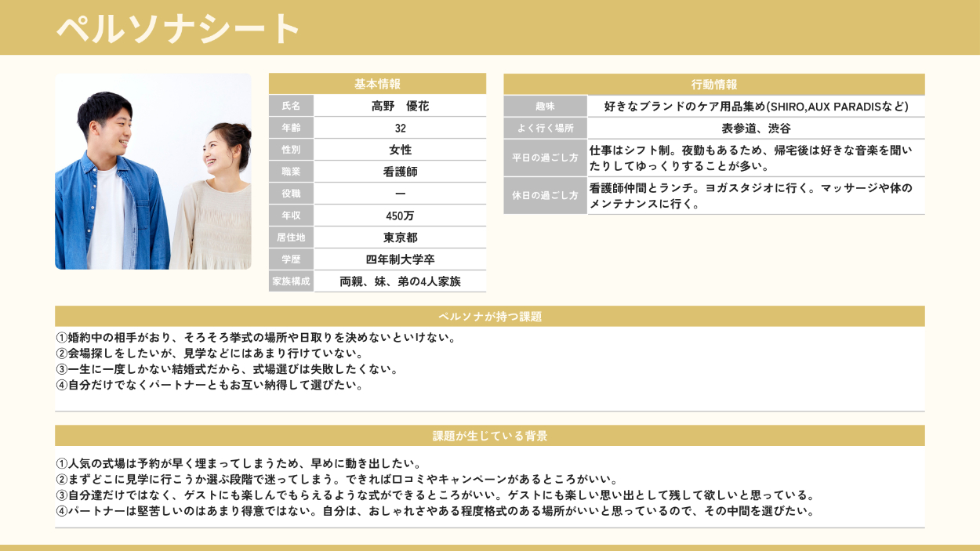Click the 年齢 label cell

click(x=291, y=128)
